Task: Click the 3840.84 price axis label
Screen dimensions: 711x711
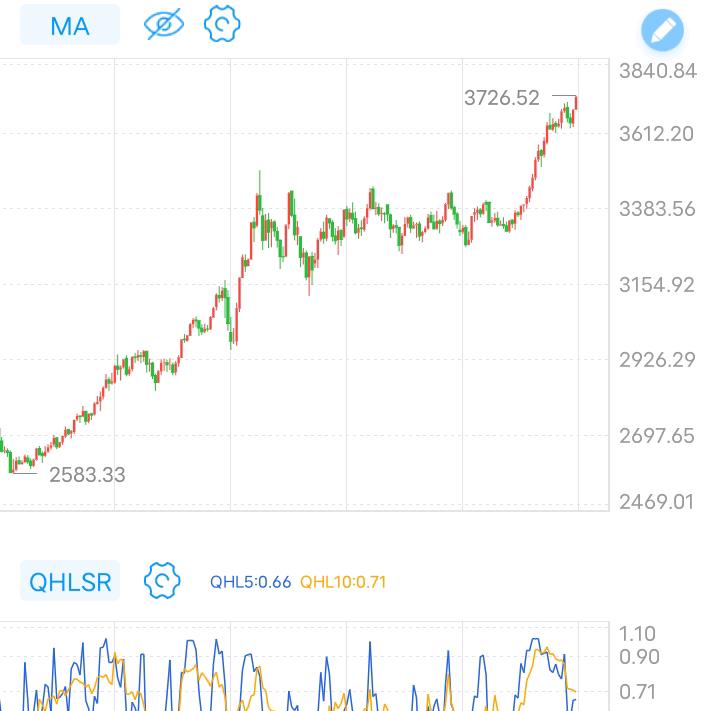Action: (657, 71)
